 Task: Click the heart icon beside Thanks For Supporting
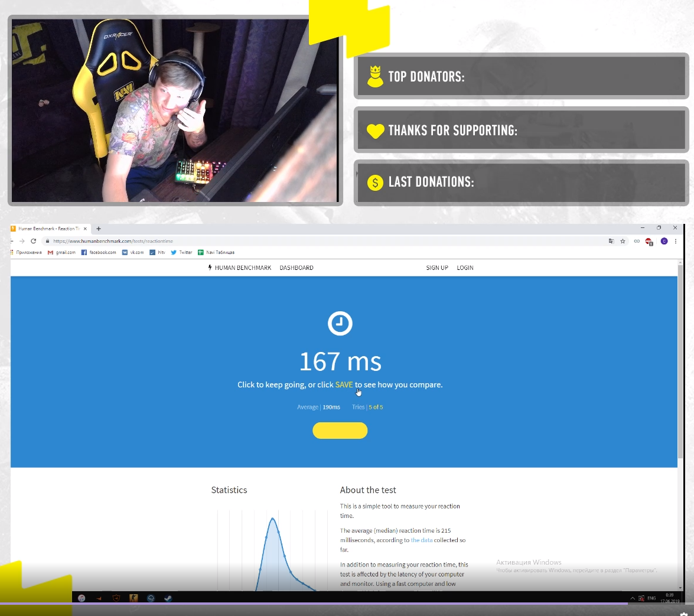(375, 131)
